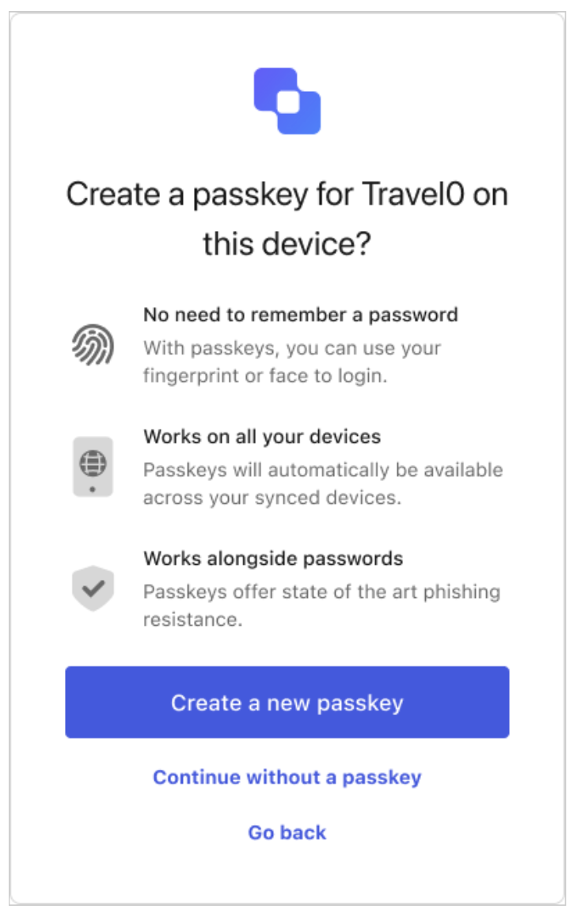Click the white center square of the logo
Image resolution: width=581 pixels, height=924 pixels.
click(x=287, y=101)
